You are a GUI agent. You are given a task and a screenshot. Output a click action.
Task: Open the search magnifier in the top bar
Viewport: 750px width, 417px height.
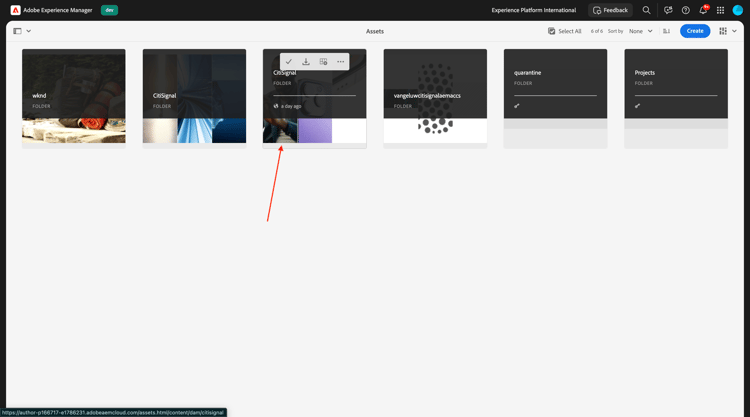(646, 10)
